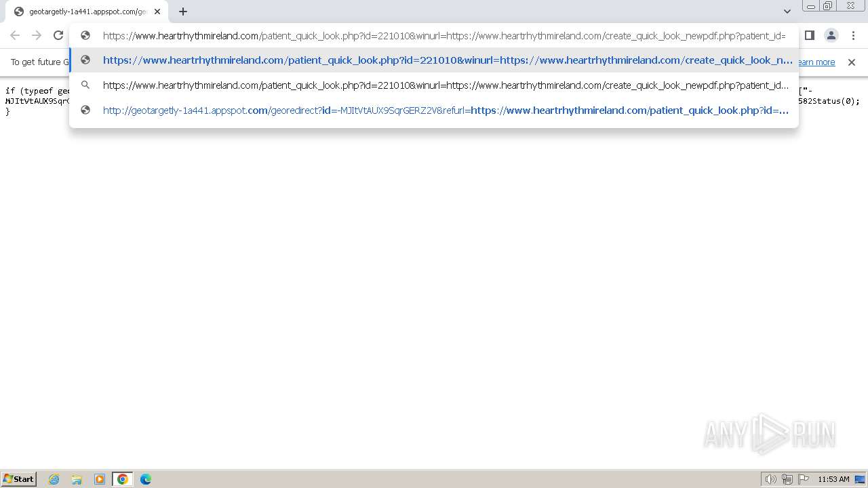The height and width of the screenshot is (488, 868).
Task: Pick the geotargetly georedirect URL suggestion
Action: coord(434,110)
